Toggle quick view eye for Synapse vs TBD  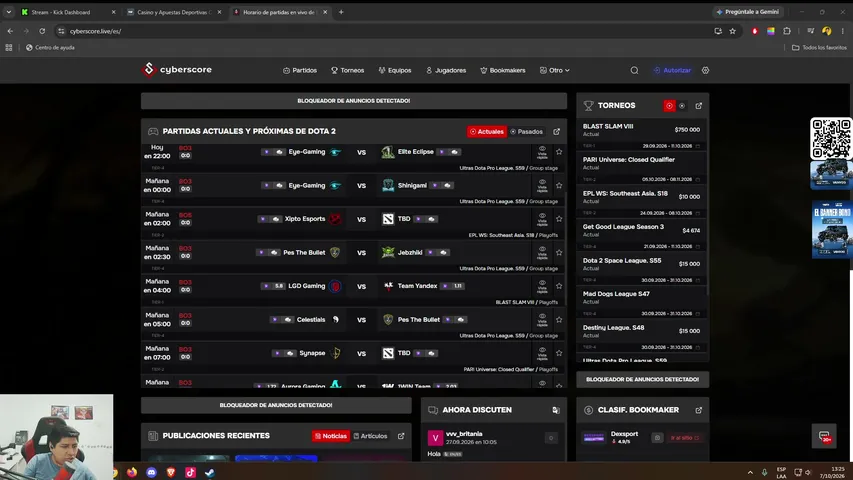click(x=542, y=353)
